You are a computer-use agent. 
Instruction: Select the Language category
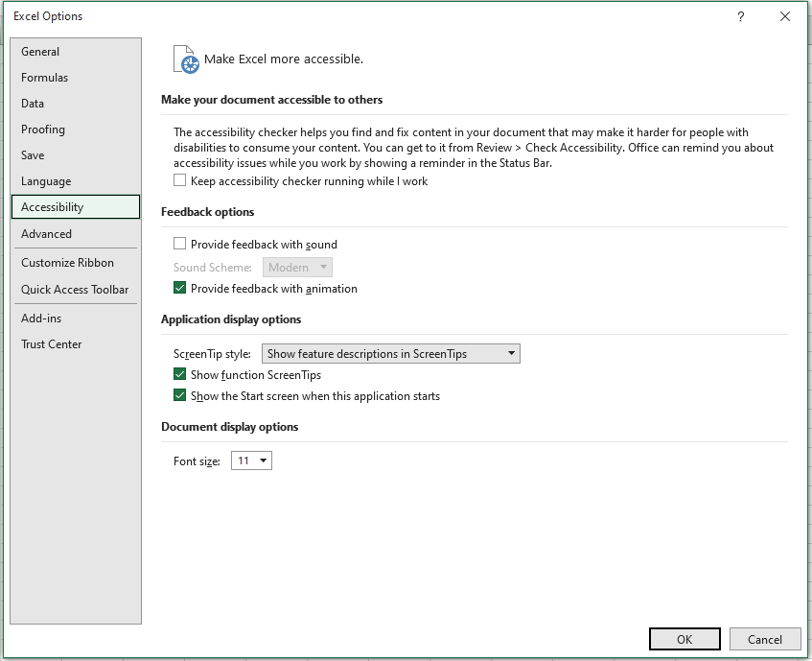(76, 181)
